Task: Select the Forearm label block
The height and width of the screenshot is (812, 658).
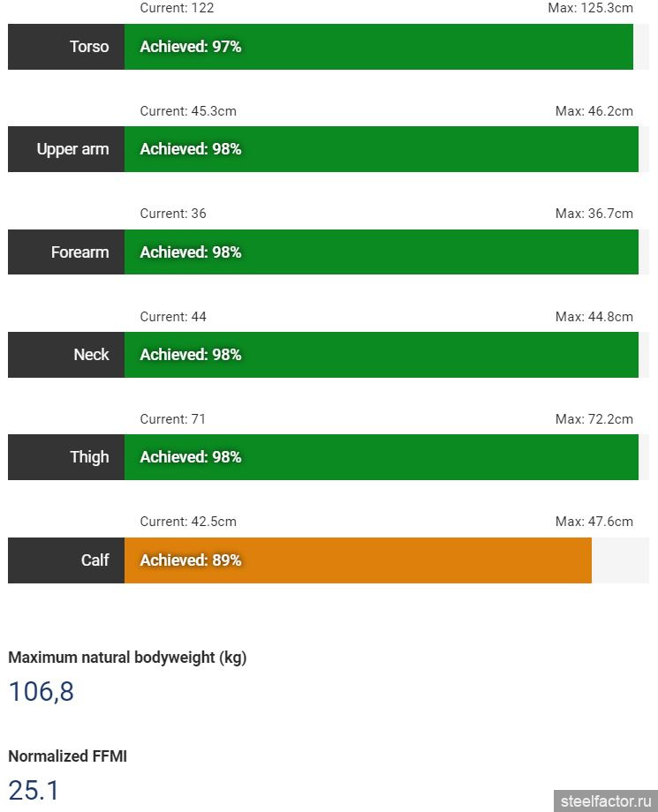Action: click(x=66, y=252)
